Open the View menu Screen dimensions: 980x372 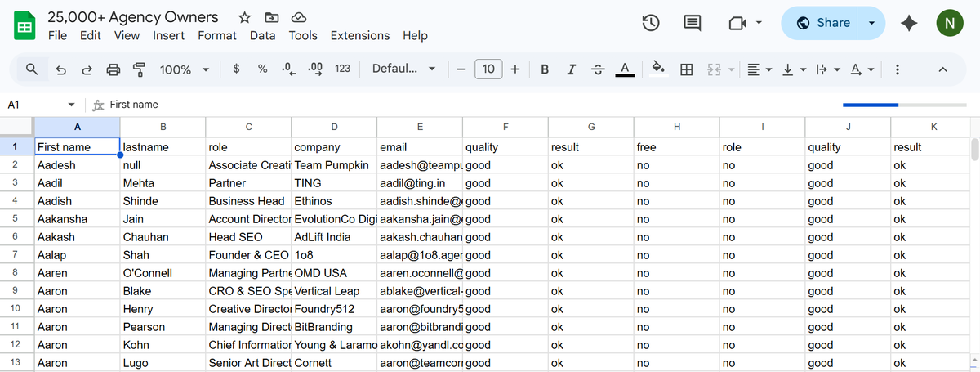coord(127,35)
